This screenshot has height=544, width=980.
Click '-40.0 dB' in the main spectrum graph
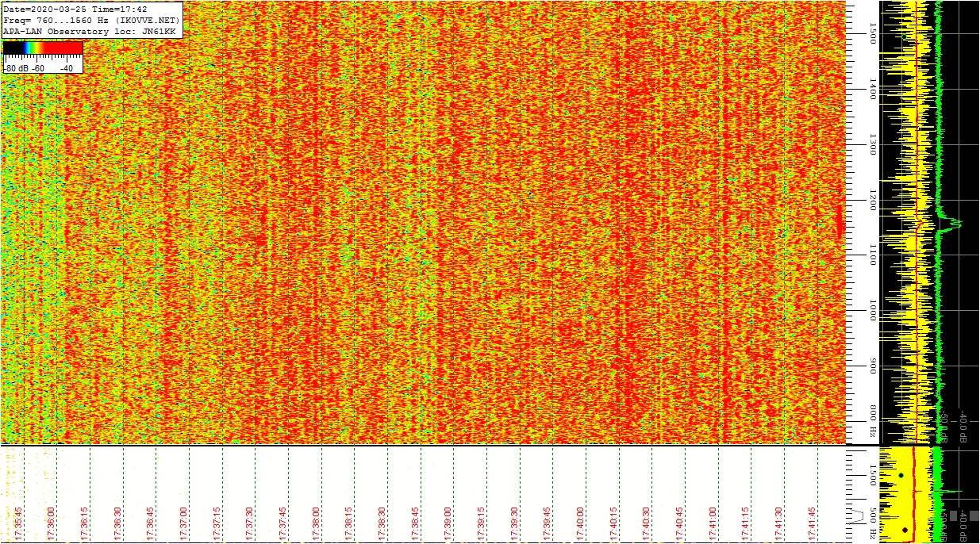[x=964, y=427]
